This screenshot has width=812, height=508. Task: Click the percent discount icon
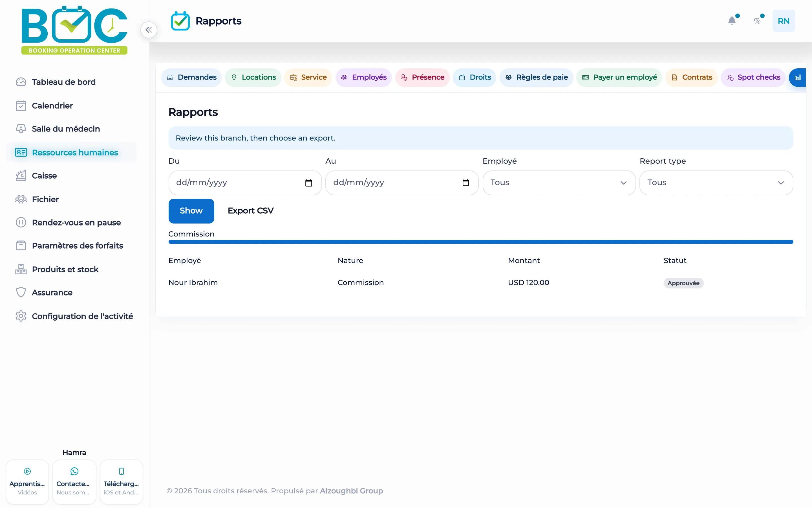point(757,21)
